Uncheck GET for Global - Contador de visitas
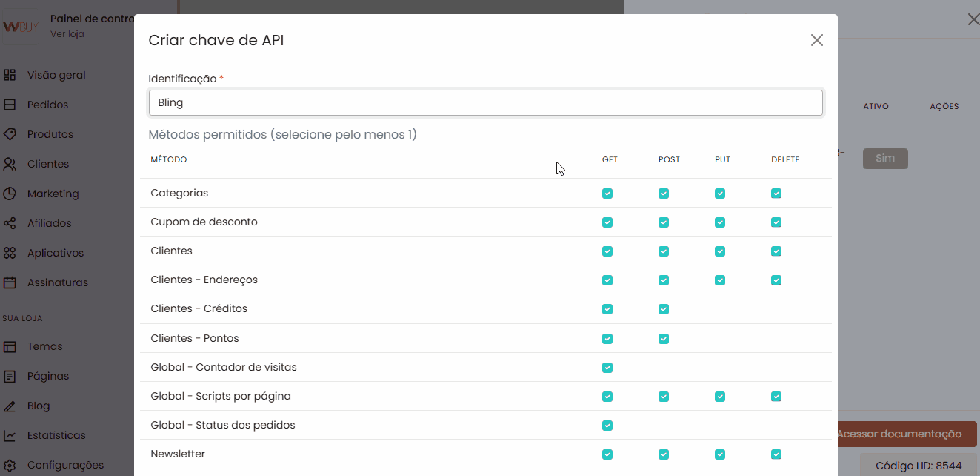 pyautogui.click(x=607, y=368)
